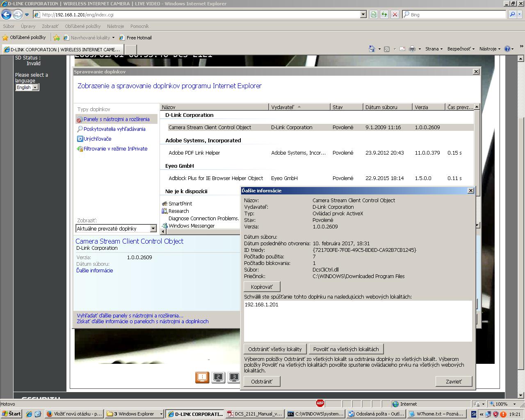Select the SmartPrint add-on entry
The width and height of the screenshot is (525, 420).
[180, 203]
